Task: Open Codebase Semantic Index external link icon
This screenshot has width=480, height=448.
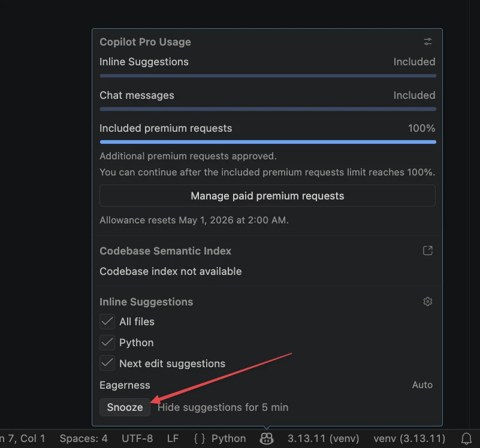Action: 427,251
